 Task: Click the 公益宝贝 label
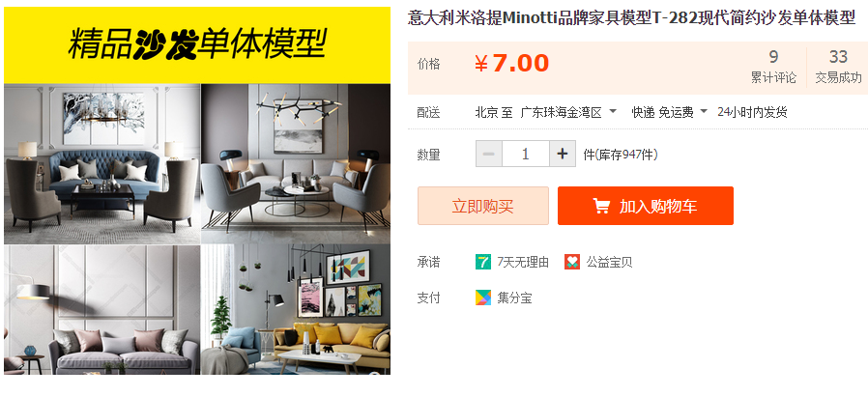coord(609,262)
